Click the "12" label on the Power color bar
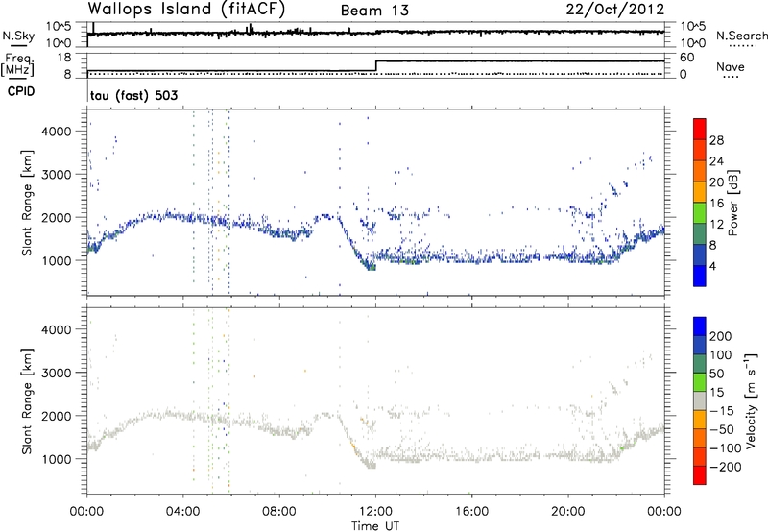768x532 pixels. (716, 225)
